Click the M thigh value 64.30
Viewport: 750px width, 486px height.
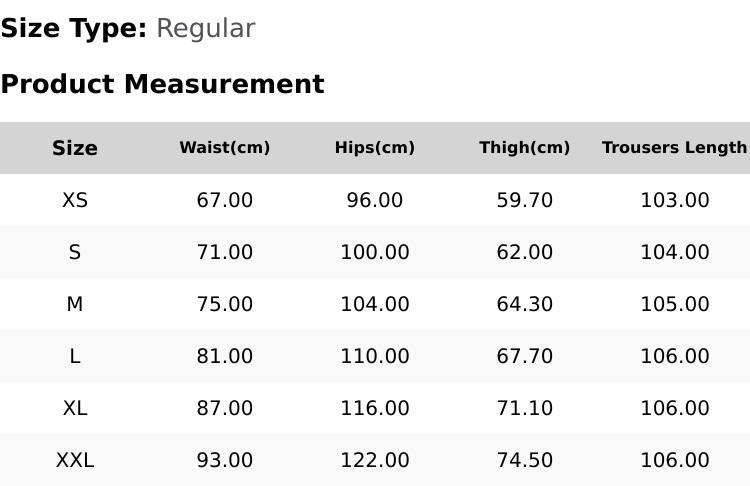(x=525, y=304)
